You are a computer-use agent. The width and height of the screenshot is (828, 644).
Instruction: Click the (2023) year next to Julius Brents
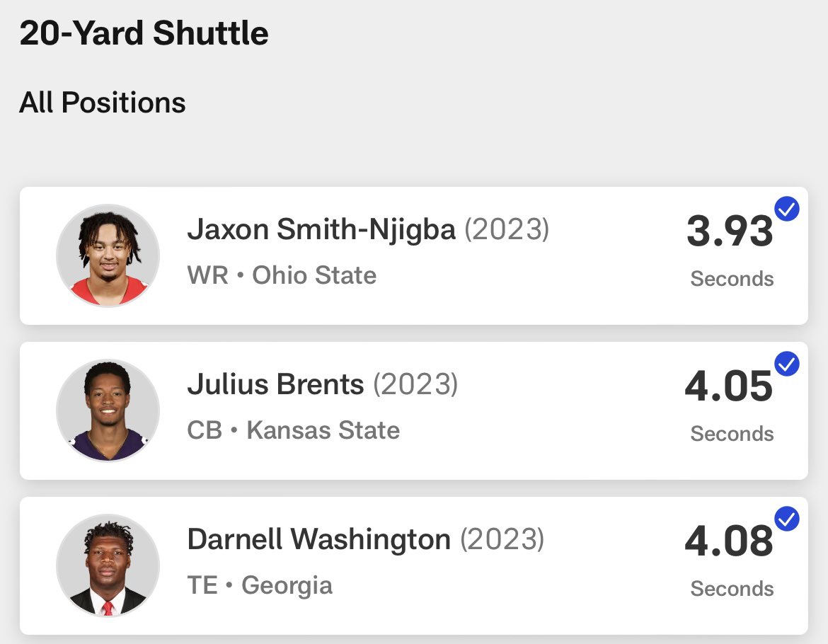[415, 384]
